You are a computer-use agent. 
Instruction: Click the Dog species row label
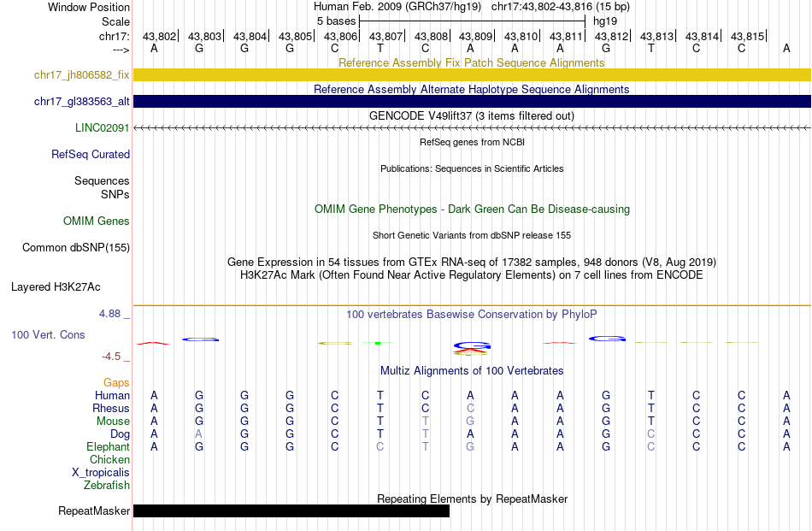coord(121,434)
